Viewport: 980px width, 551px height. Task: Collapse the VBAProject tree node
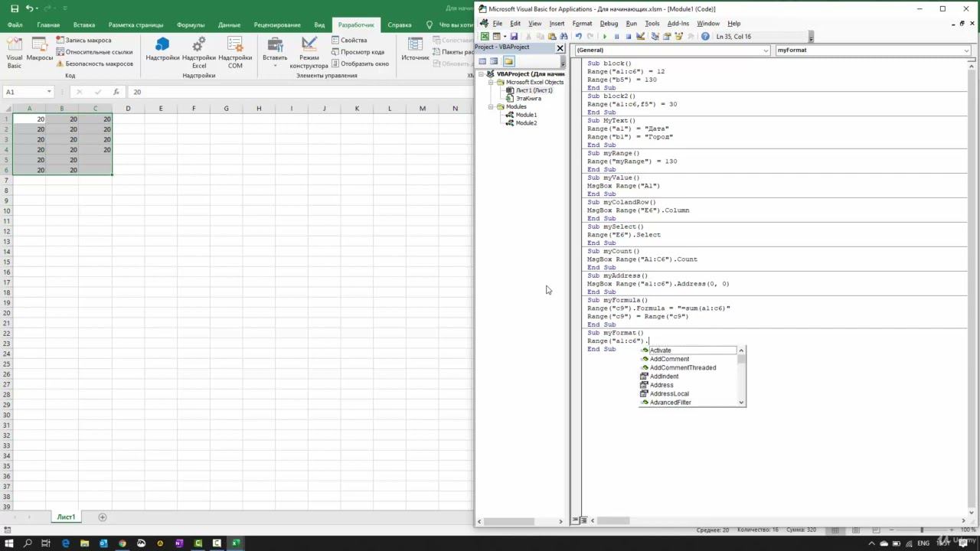pyautogui.click(x=482, y=74)
